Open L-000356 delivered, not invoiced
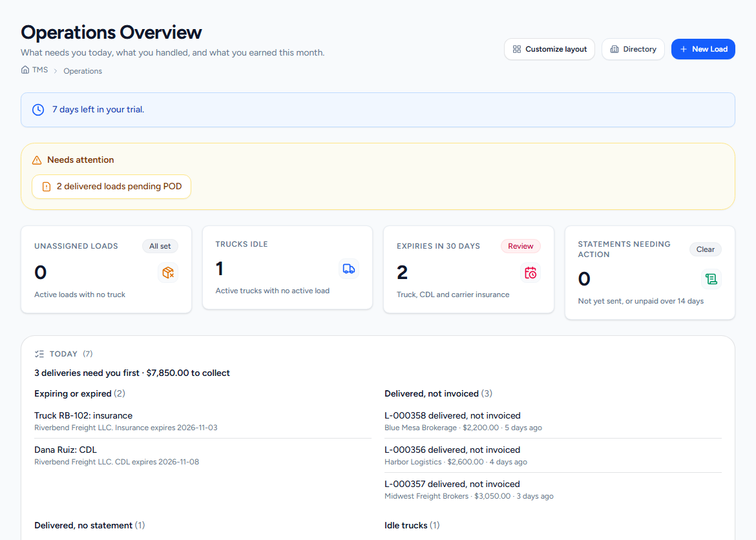The height and width of the screenshot is (540, 756). pyautogui.click(x=553, y=455)
